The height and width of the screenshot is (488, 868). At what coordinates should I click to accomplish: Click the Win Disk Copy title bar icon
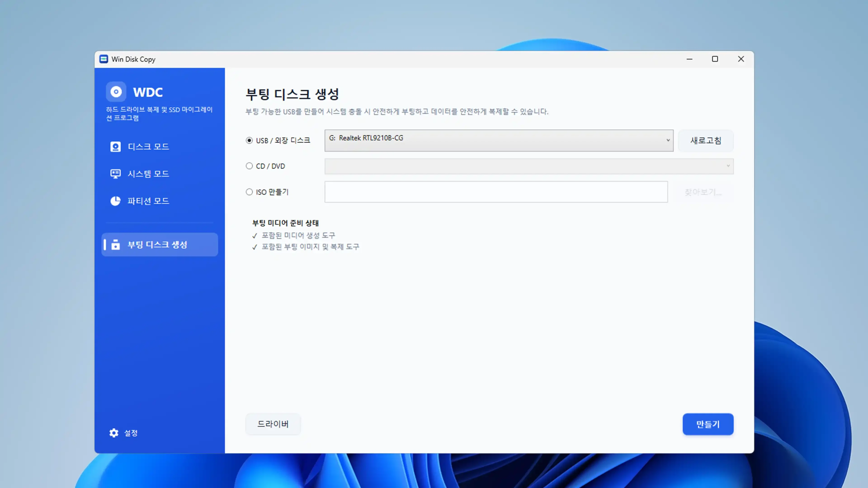click(x=104, y=59)
